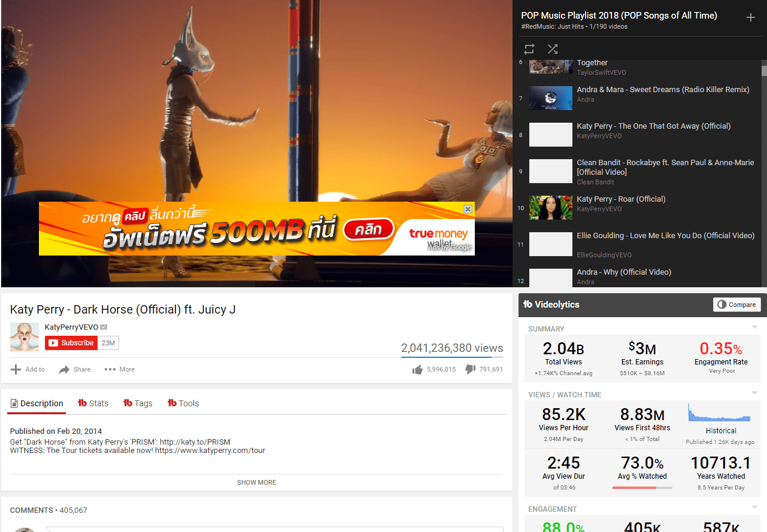Subscribe to KatyPerryVEVO
The height and width of the screenshot is (532, 767).
click(x=71, y=343)
